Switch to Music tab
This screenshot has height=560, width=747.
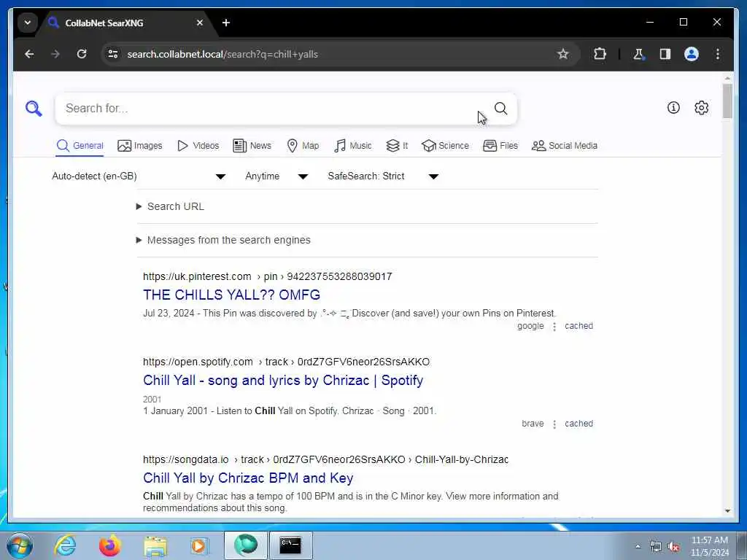click(x=353, y=146)
